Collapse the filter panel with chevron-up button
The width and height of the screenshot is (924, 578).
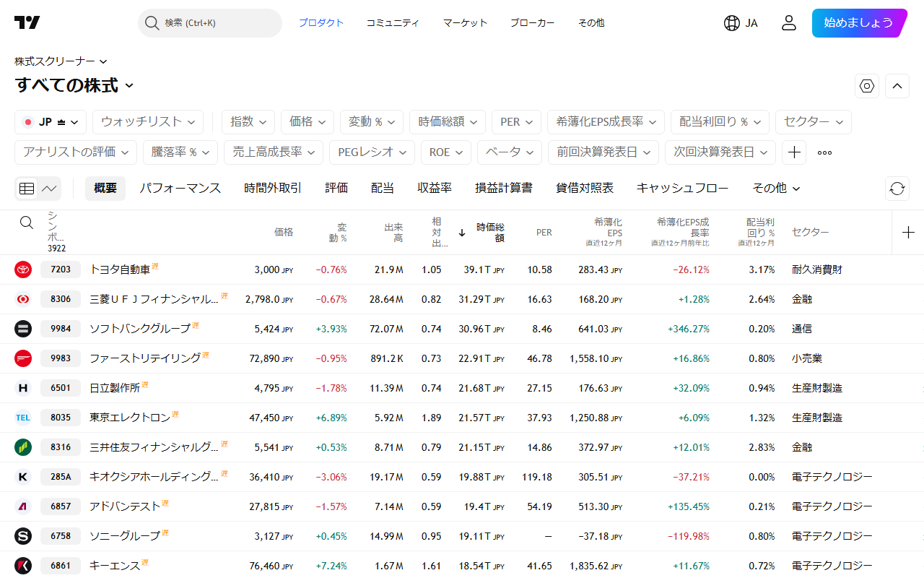pos(897,86)
